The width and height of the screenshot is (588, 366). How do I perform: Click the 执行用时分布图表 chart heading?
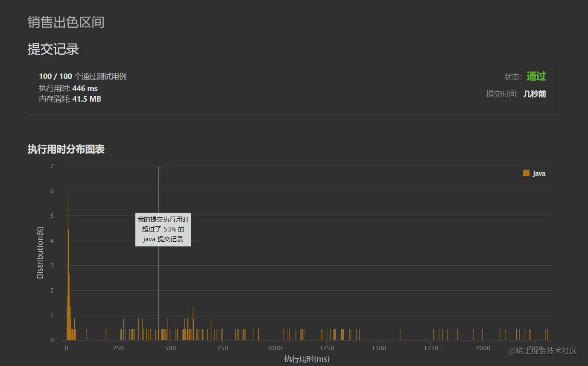[x=66, y=149]
